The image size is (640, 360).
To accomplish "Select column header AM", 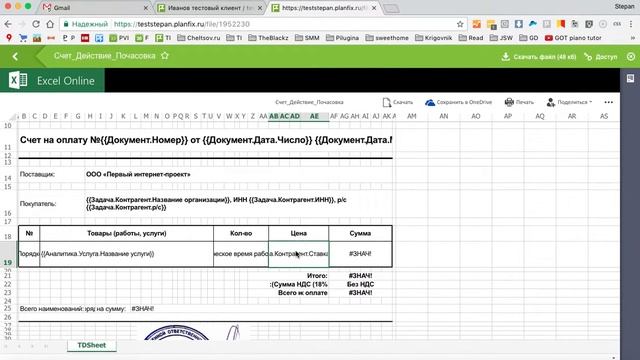I will 412,116.
